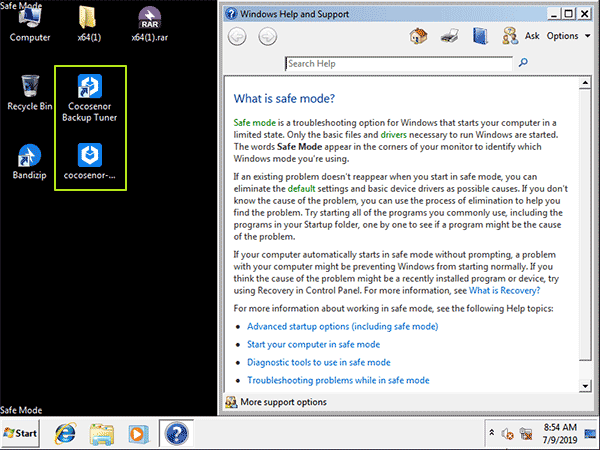
Task: Open the Help and Support home page
Action: 418,36
